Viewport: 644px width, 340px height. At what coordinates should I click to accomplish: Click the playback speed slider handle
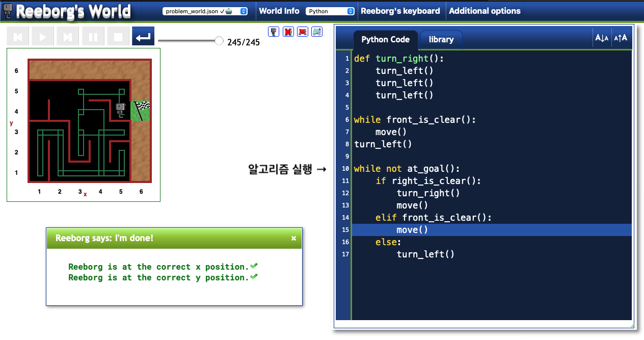219,41
